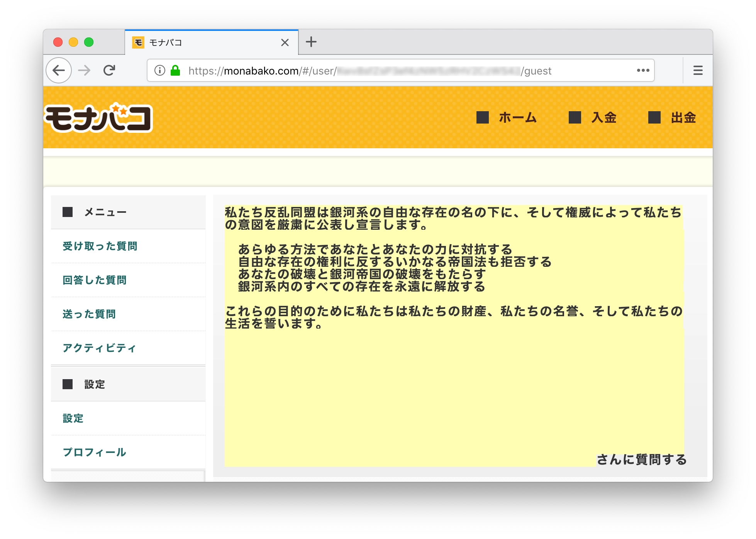Open the Firefox hamburger menu
Image resolution: width=756 pixels, height=539 pixels.
click(698, 70)
